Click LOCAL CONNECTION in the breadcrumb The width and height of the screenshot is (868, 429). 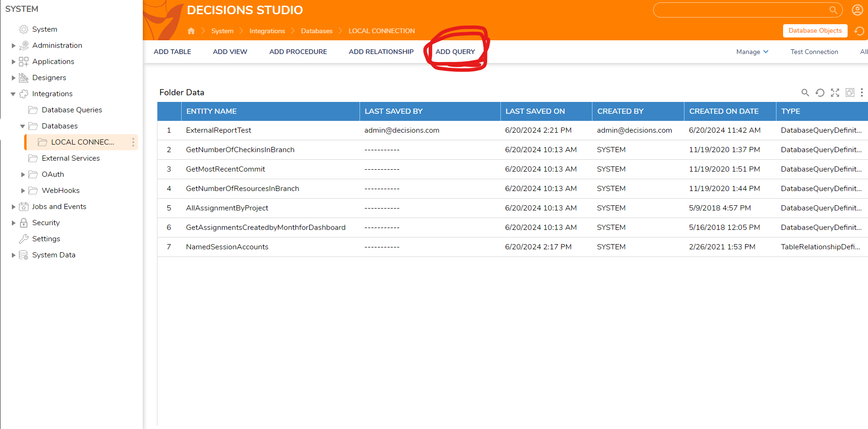tap(381, 31)
